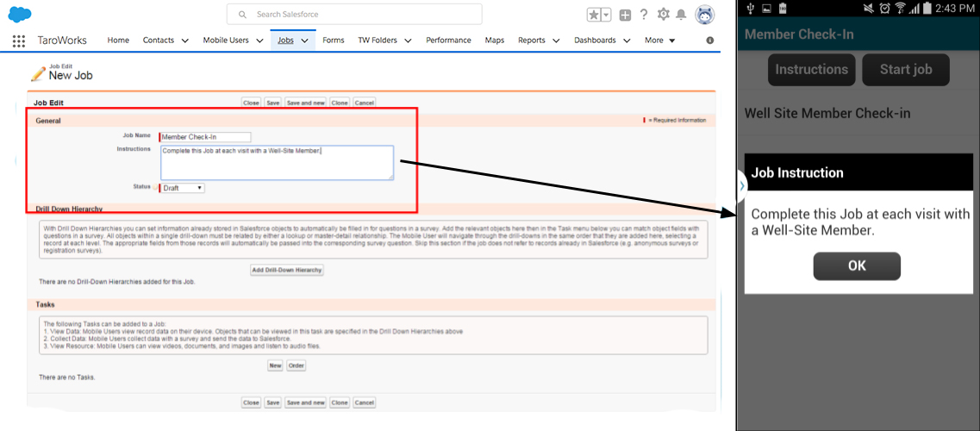Screen dimensions: 980x431
Task: Open the More navigation dropdown
Action: [x=659, y=41]
